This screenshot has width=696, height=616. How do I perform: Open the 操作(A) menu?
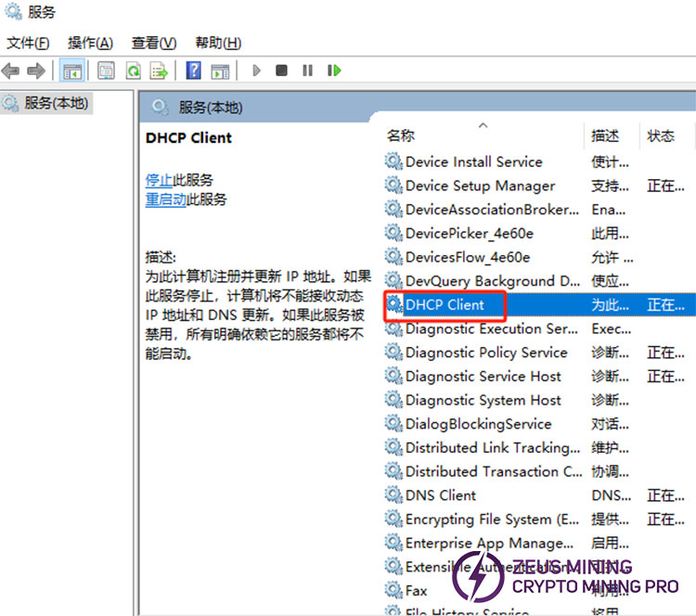pyautogui.click(x=90, y=43)
